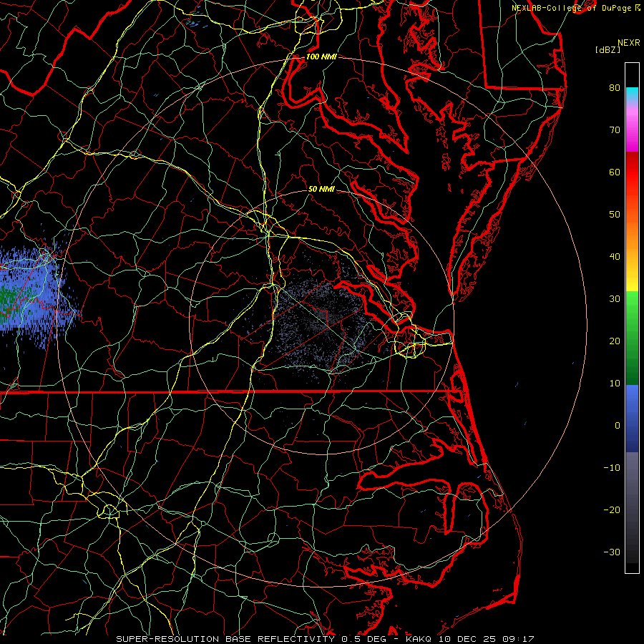Click the NEXR label above color scale

629,43
